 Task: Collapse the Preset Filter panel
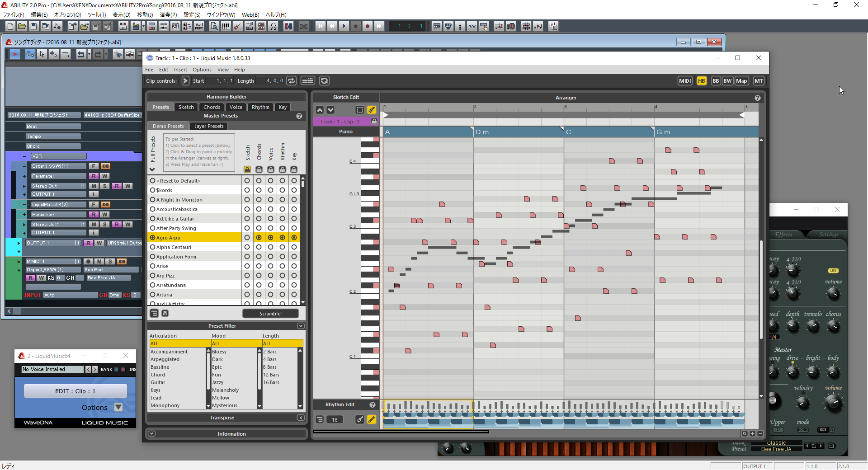click(x=301, y=326)
